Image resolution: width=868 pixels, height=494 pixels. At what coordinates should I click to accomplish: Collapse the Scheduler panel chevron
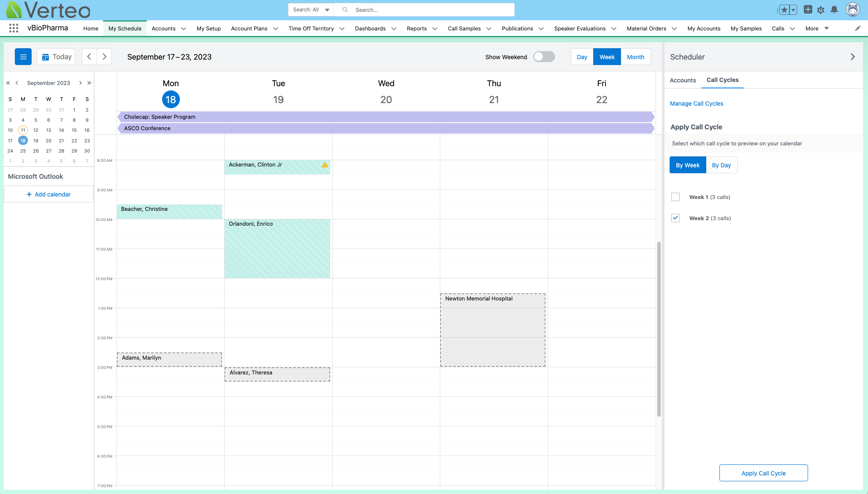point(852,57)
